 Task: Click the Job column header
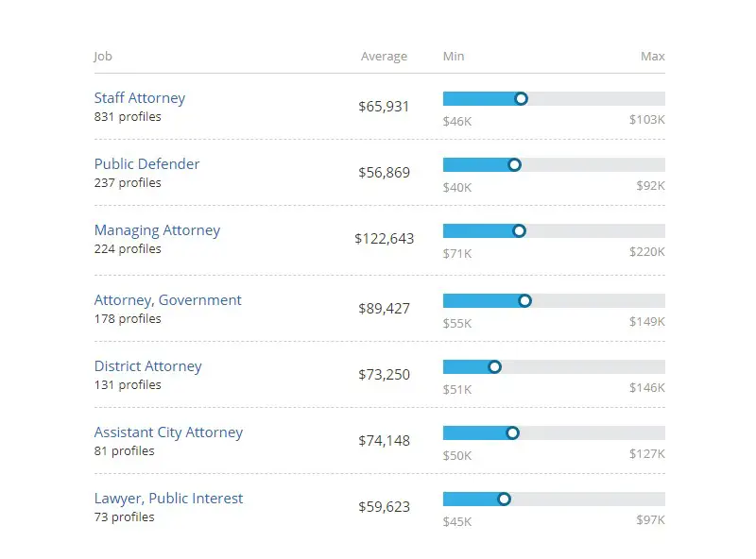(x=103, y=57)
